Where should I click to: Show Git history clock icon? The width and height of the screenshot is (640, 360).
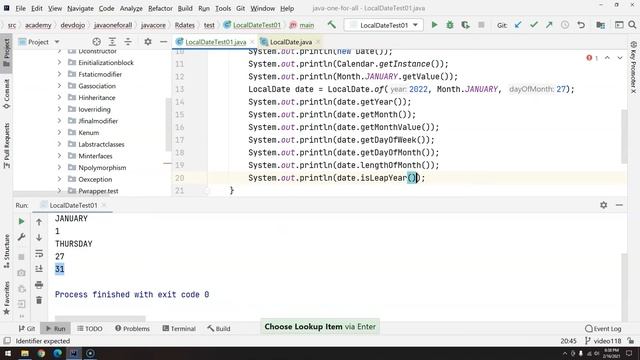click(565, 25)
